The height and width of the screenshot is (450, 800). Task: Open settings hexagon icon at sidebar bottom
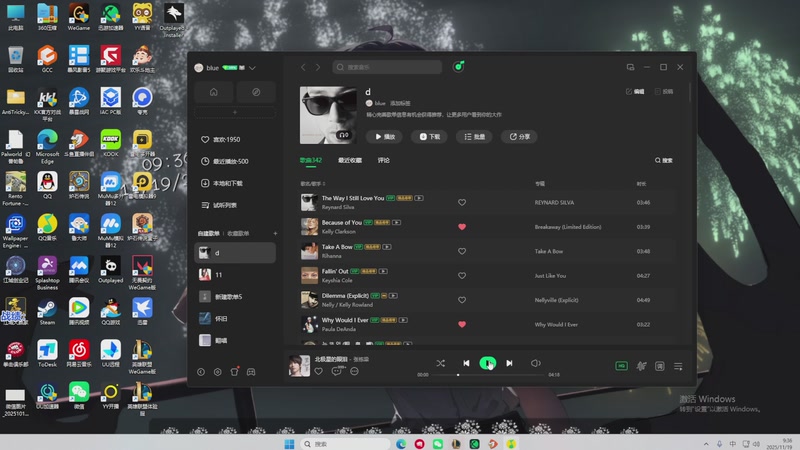218,372
